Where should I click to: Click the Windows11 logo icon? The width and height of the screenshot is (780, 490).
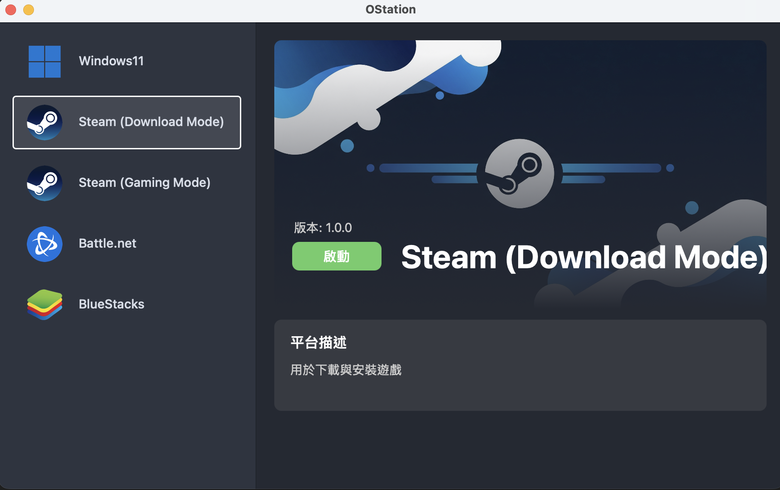pos(45,61)
